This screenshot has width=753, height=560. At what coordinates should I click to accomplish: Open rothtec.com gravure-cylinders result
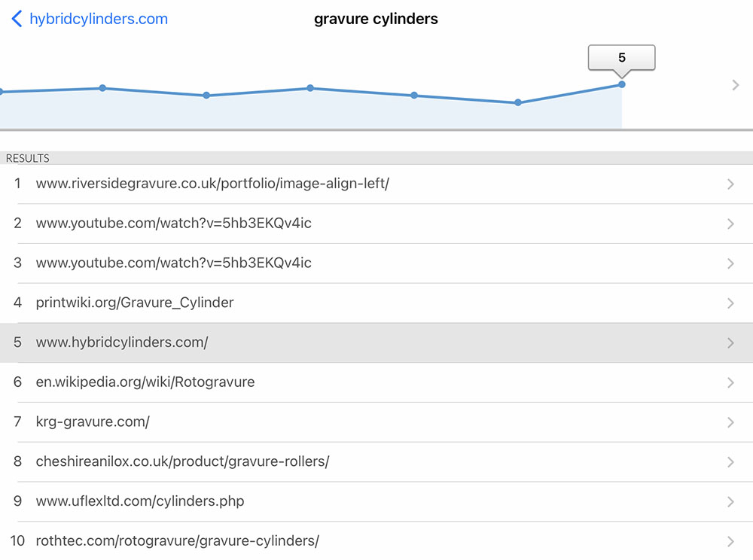pyautogui.click(x=376, y=540)
